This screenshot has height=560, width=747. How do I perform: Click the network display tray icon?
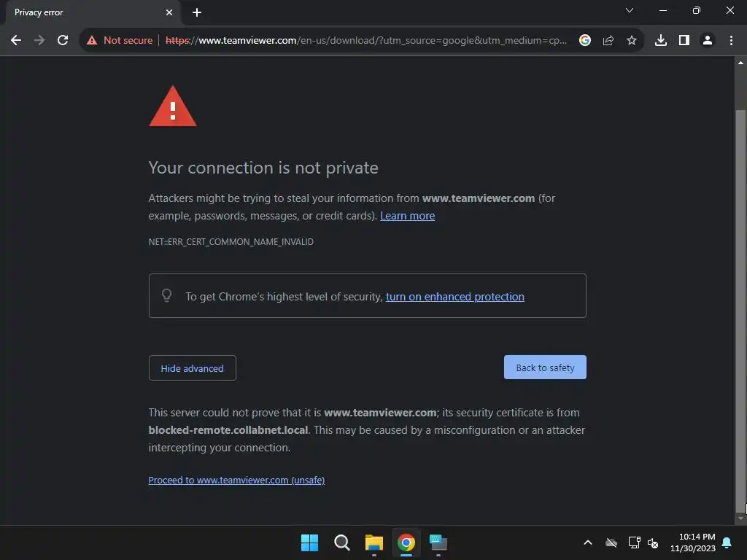[x=634, y=542]
